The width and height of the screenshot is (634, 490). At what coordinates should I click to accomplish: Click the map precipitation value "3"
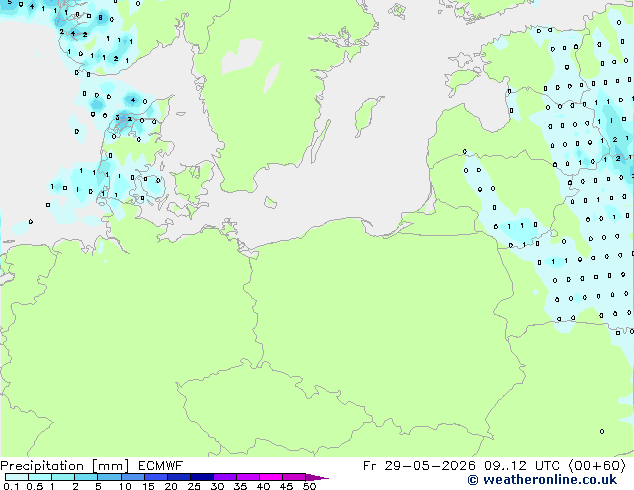[x=117, y=118]
